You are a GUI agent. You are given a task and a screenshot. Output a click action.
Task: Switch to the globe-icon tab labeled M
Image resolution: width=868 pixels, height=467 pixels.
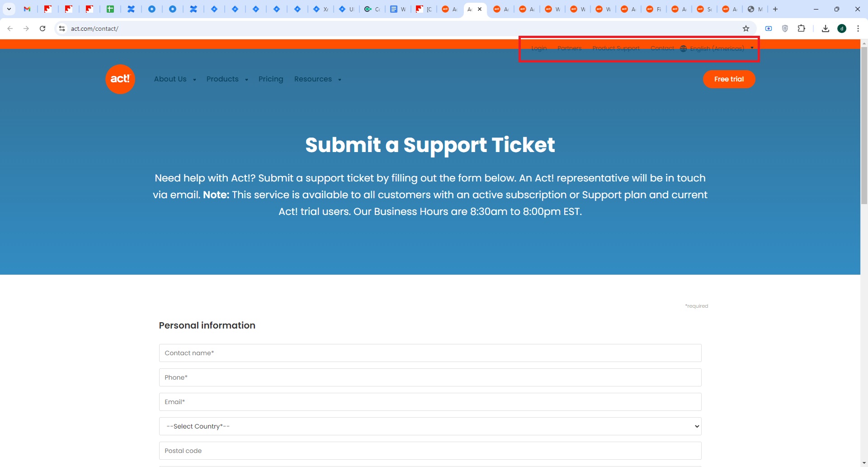[x=755, y=9]
